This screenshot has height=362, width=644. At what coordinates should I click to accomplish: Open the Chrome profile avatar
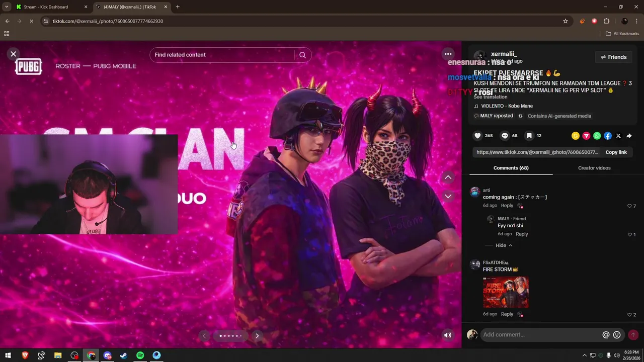(624, 21)
